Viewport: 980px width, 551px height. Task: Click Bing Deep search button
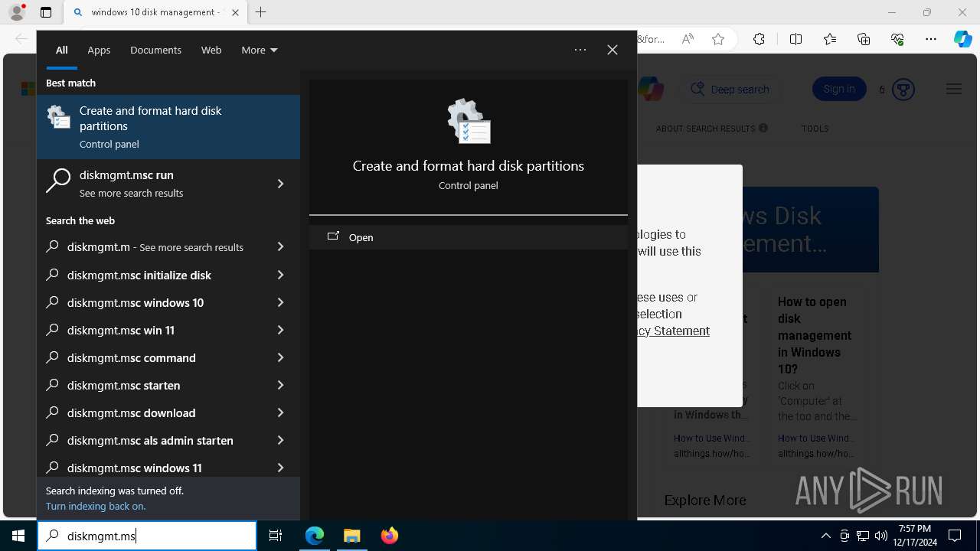(x=730, y=90)
